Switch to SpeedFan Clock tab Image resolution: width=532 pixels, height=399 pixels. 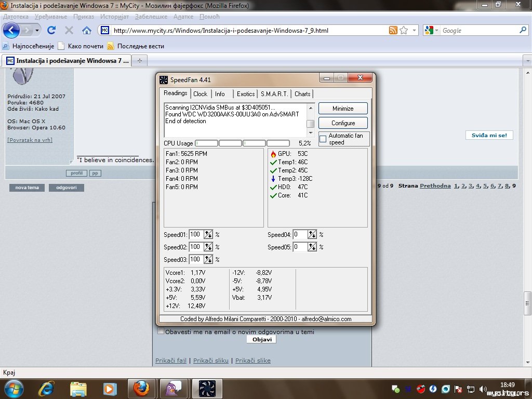(200, 94)
